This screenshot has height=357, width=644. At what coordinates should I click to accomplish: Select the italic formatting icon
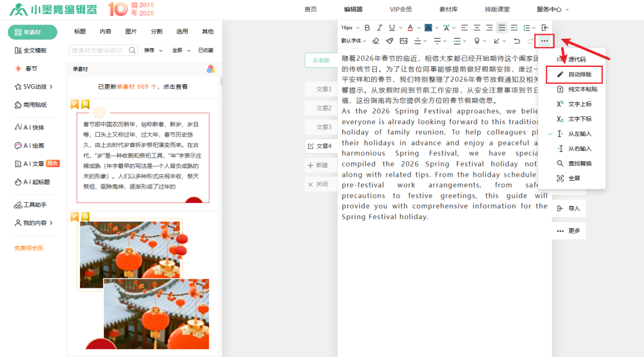380,27
